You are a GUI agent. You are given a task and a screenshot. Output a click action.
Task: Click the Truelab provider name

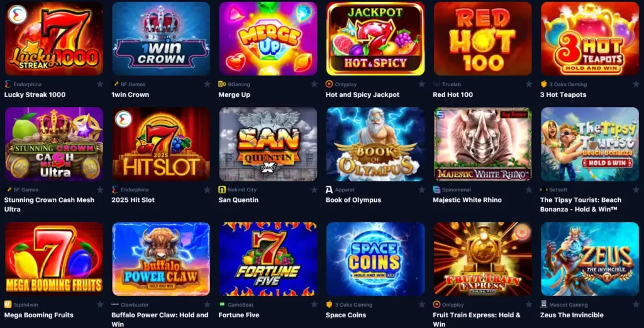(452, 84)
